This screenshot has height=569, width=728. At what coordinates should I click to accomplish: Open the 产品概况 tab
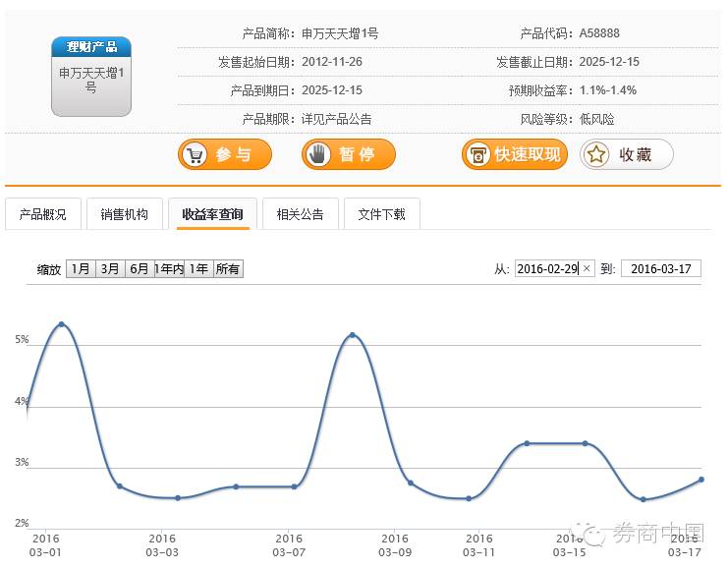[43, 213]
